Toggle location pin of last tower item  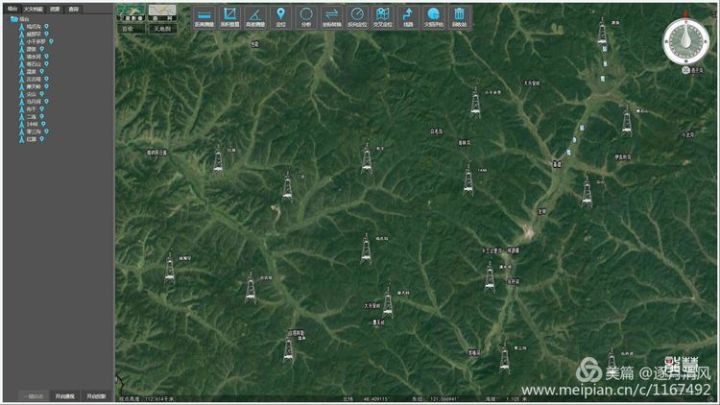tap(44, 138)
